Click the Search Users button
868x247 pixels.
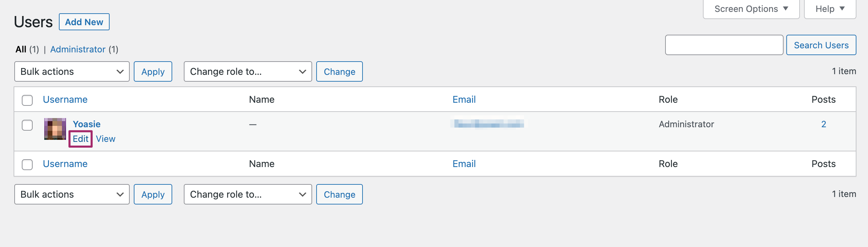pyautogui.click(x=821, y=45)
